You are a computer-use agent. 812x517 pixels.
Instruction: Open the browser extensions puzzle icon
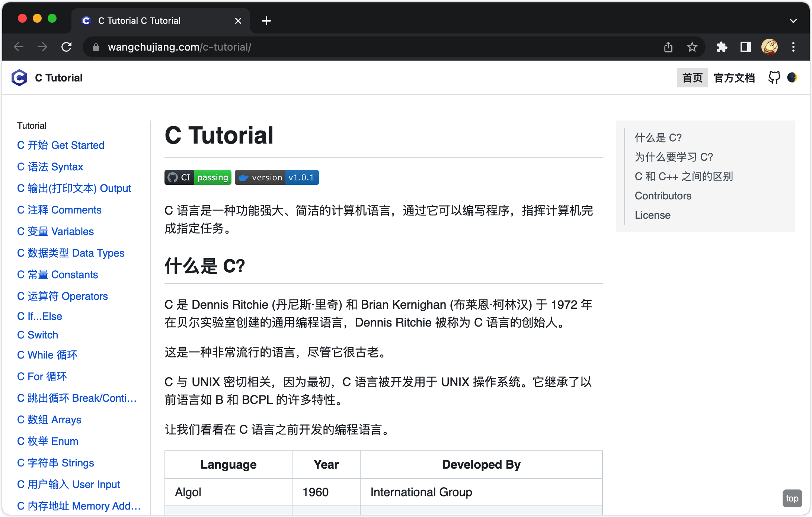point(722,47)
